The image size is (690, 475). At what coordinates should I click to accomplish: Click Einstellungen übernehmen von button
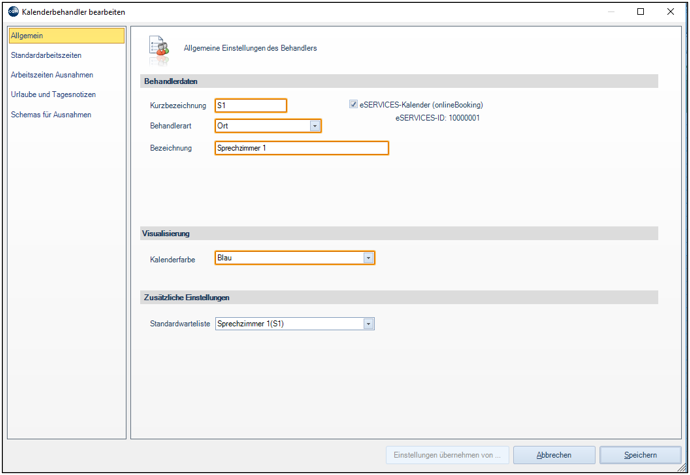click(447, 455)
